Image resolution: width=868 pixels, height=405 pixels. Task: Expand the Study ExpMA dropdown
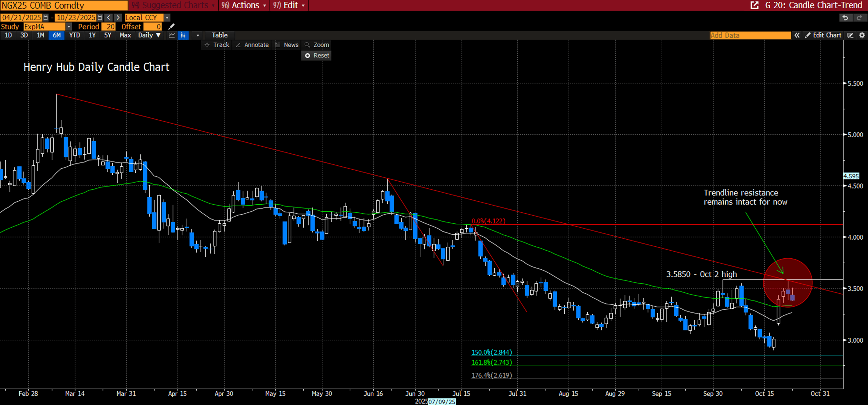[x=69, y=27]
